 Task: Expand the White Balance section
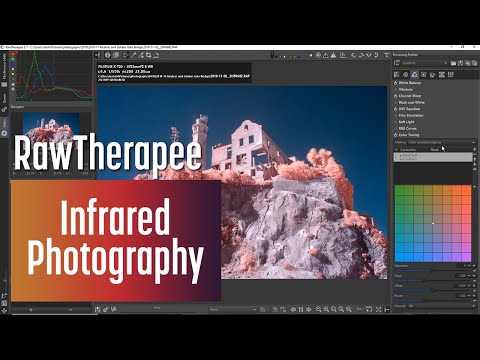(410, 83)
